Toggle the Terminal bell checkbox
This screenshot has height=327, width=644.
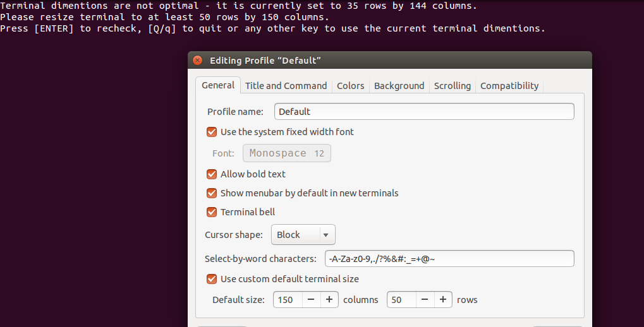click(x=212, y=212)
